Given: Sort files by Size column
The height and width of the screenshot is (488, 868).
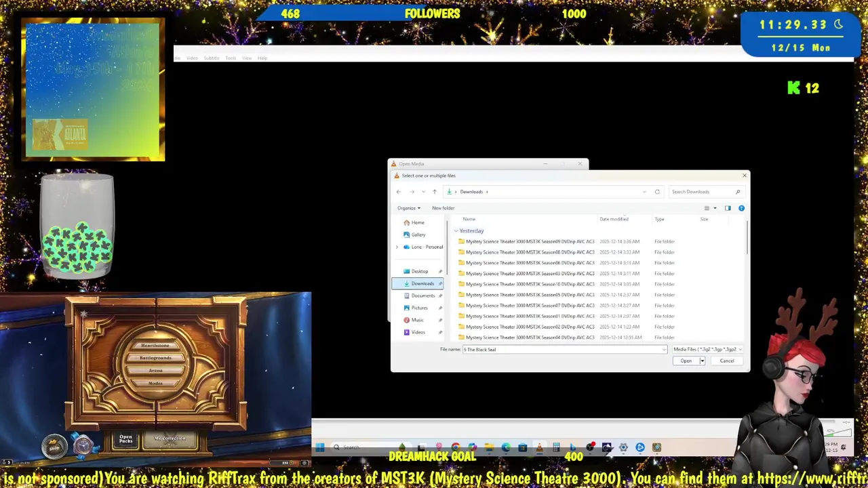Looking at the screenshot, I should 704,219.
